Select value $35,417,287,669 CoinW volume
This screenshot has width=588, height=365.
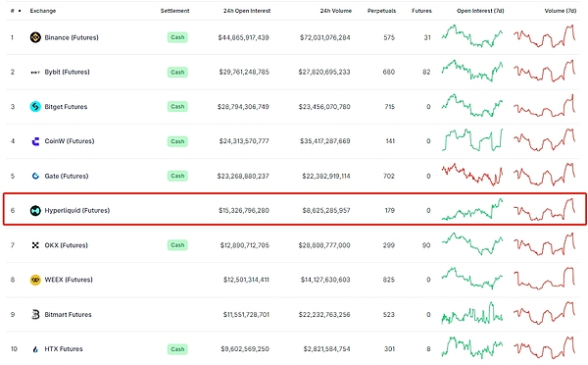(325, 141)
